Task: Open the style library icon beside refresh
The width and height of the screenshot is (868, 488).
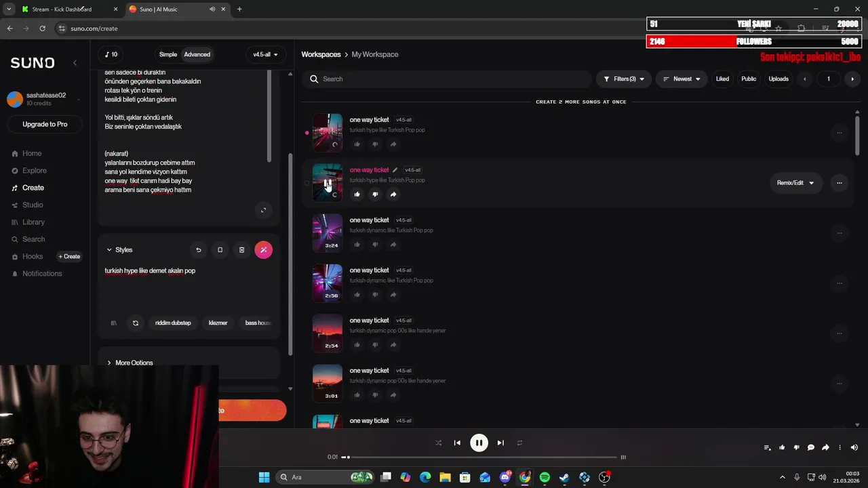Action: pos(114,323)
